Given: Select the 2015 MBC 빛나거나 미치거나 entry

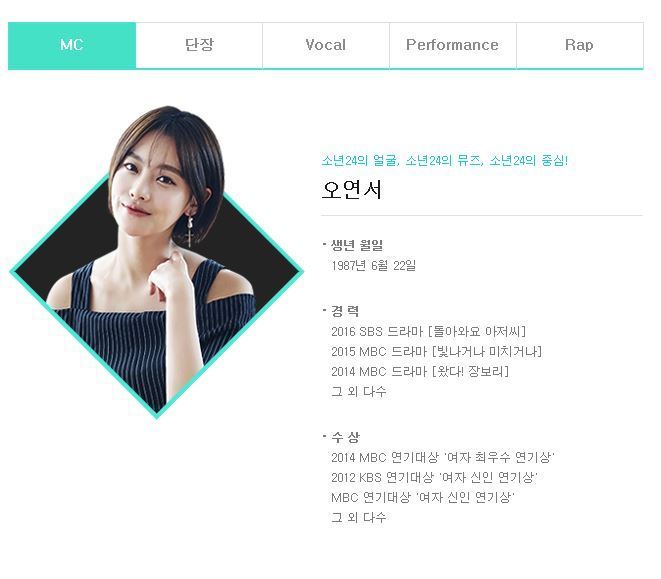Looking at the screenshot, I should click(437, 351).
